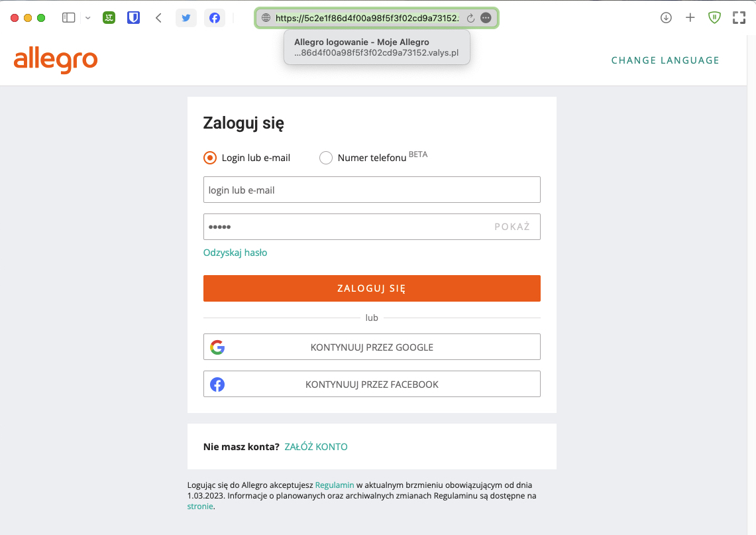
Task: Open the Bitwarden shield extension
Action: coord(133,18)
